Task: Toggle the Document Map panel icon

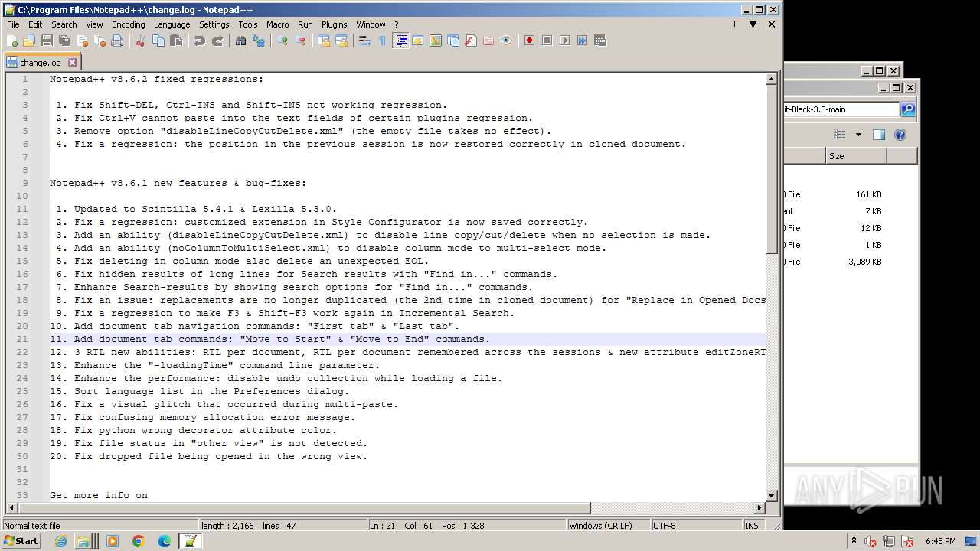Action: (436, 41)
